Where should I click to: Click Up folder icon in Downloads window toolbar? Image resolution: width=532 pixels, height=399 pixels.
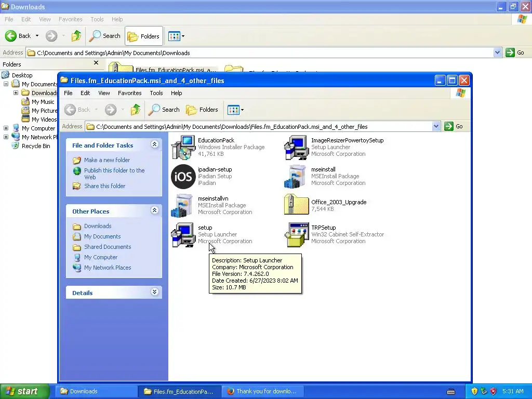(76, 36)
